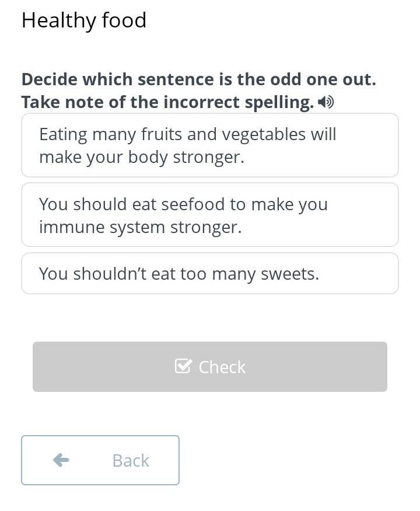
Task: Pick the 'too many sweets' sentence
Action: 210,273
